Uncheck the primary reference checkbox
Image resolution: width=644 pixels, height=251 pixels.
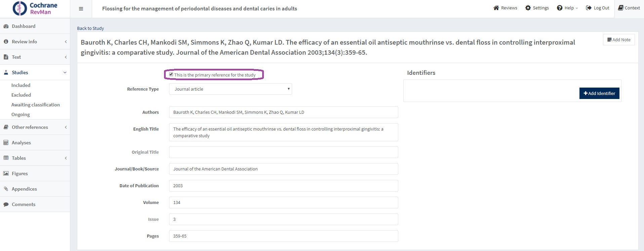tap(171, 74)
